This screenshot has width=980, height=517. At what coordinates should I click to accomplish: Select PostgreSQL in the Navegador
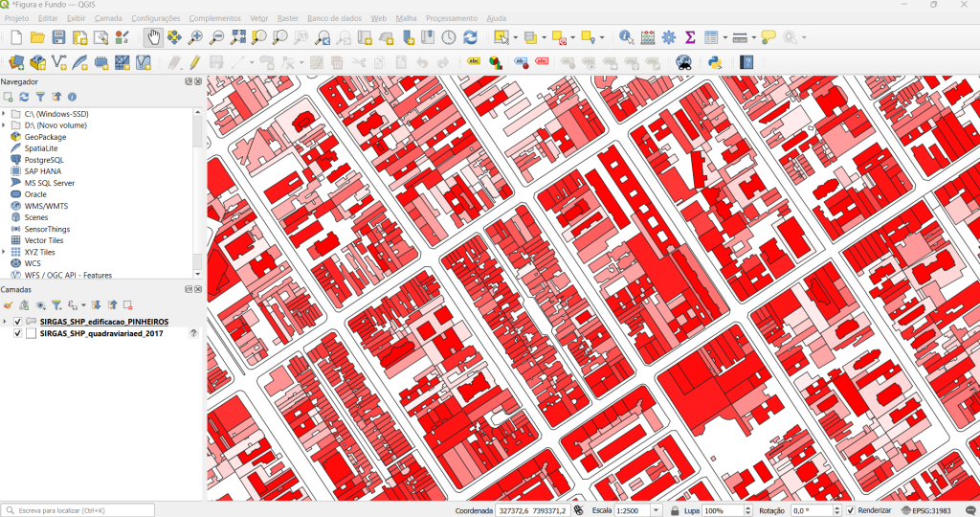[x=44, y=160]
